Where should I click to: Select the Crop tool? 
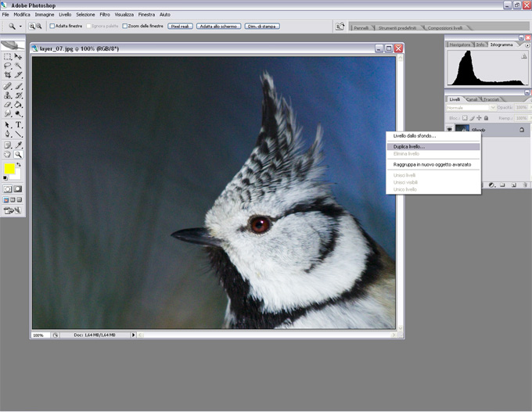click(8, 76)
